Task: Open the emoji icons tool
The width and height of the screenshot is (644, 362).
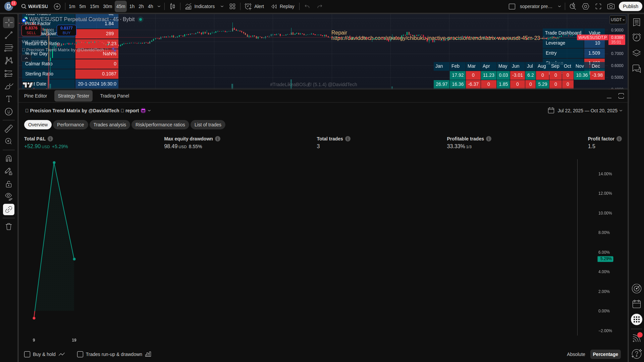Action: coord(9,112)
